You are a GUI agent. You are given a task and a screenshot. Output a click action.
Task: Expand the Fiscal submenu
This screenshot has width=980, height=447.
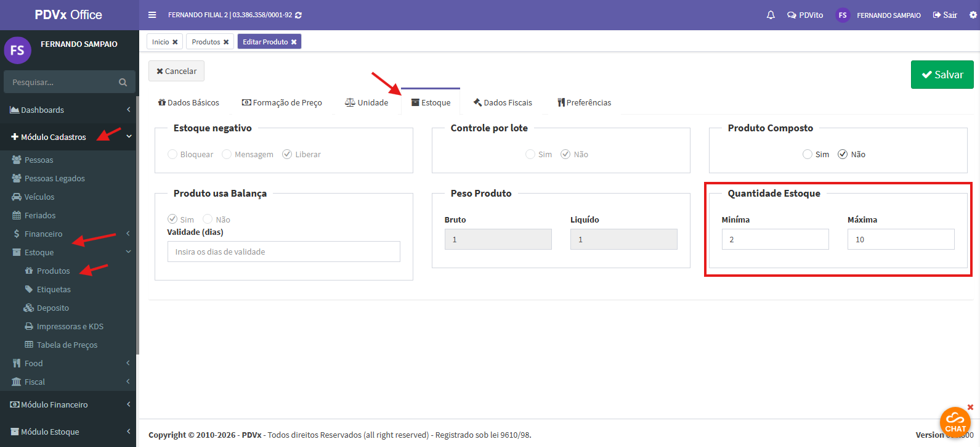pos(68,382)
